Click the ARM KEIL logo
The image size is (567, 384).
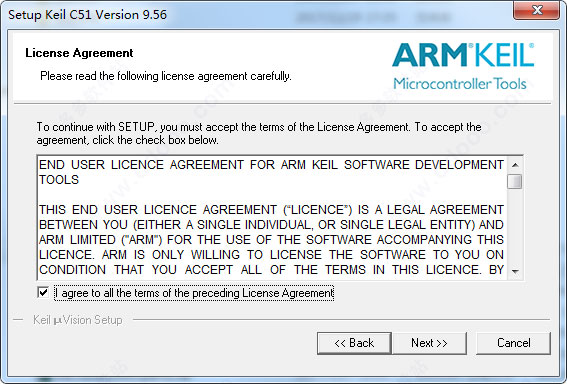[x=463, y=55]
